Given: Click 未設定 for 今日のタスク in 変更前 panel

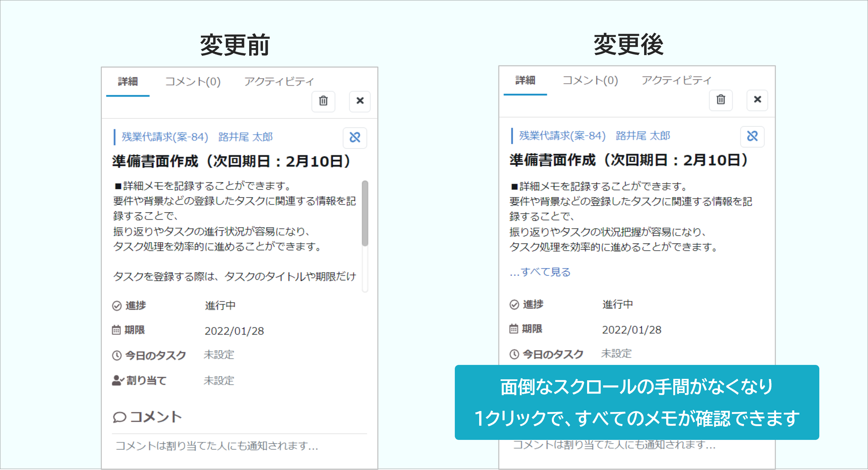Looking at the screenshot, I should pos(219,355).
